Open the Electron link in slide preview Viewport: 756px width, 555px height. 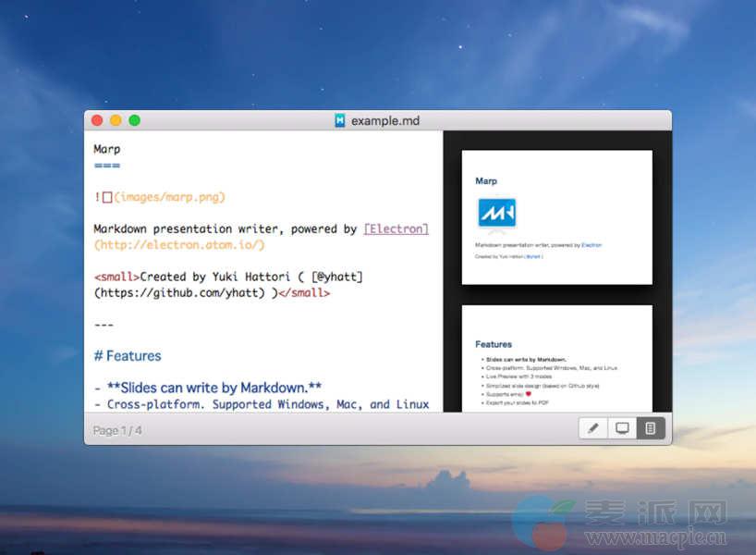click(591, 245)
